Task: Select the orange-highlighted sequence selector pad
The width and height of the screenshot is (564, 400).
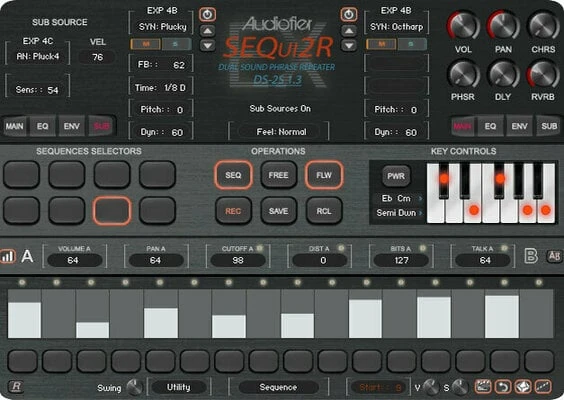Action: (x=112, y=211)
